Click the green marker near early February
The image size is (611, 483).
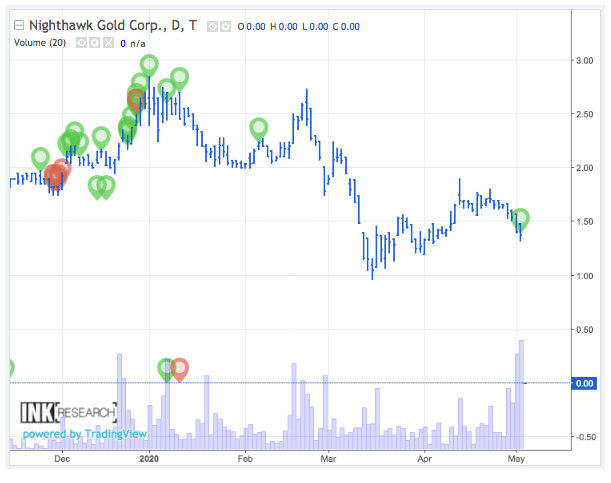(x=259, y=128)
